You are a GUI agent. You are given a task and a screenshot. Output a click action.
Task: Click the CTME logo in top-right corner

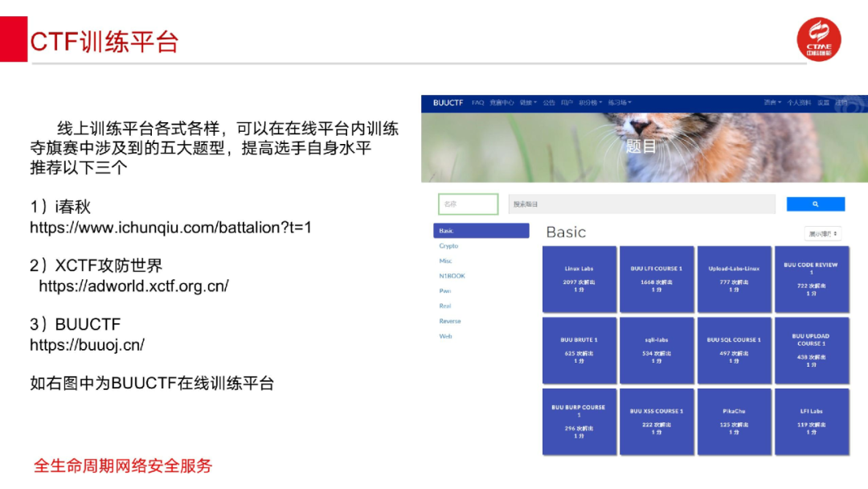[x=819, y=39]
